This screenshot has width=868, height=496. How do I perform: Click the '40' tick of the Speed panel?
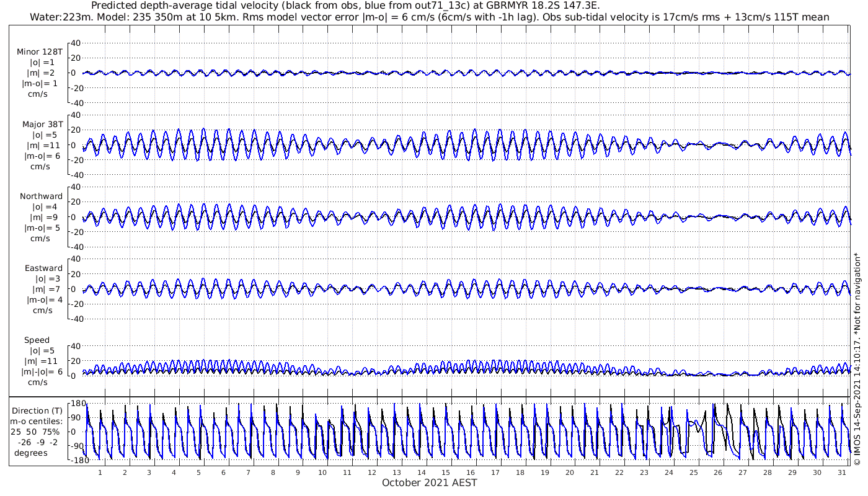(x=76, y=345)
